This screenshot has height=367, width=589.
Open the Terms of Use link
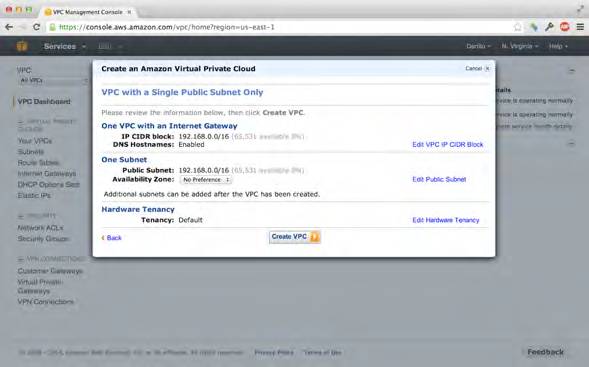point(322,352)
